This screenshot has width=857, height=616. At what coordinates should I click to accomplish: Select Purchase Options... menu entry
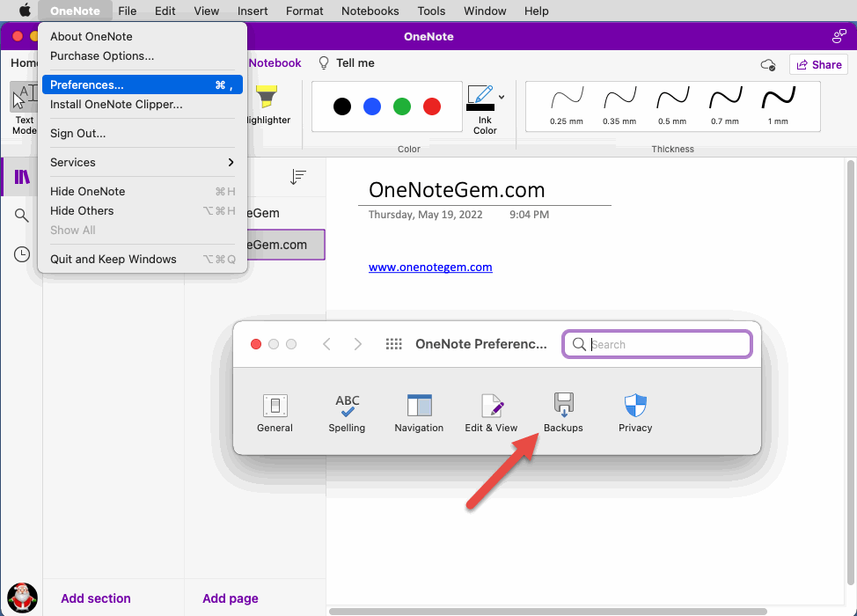pyautogui.click(x=143, y=55)
